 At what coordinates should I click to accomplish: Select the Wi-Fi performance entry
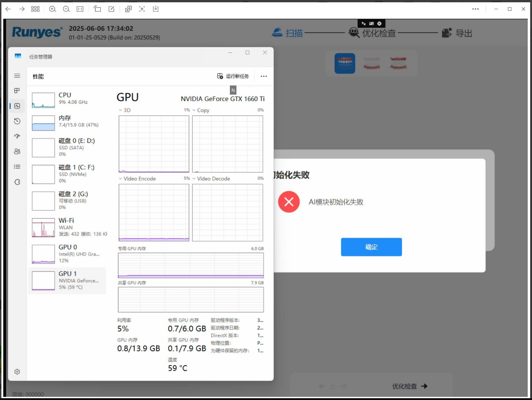[67, 227]
